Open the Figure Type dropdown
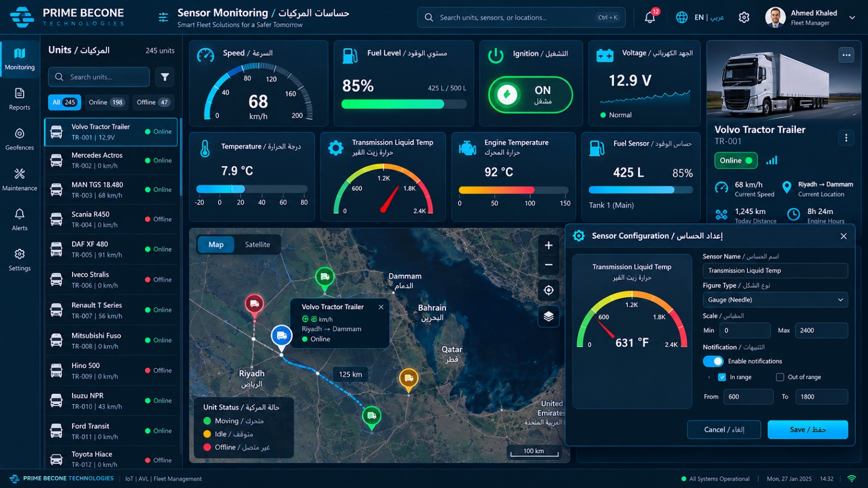868x488 pixels. pos(775,300)
